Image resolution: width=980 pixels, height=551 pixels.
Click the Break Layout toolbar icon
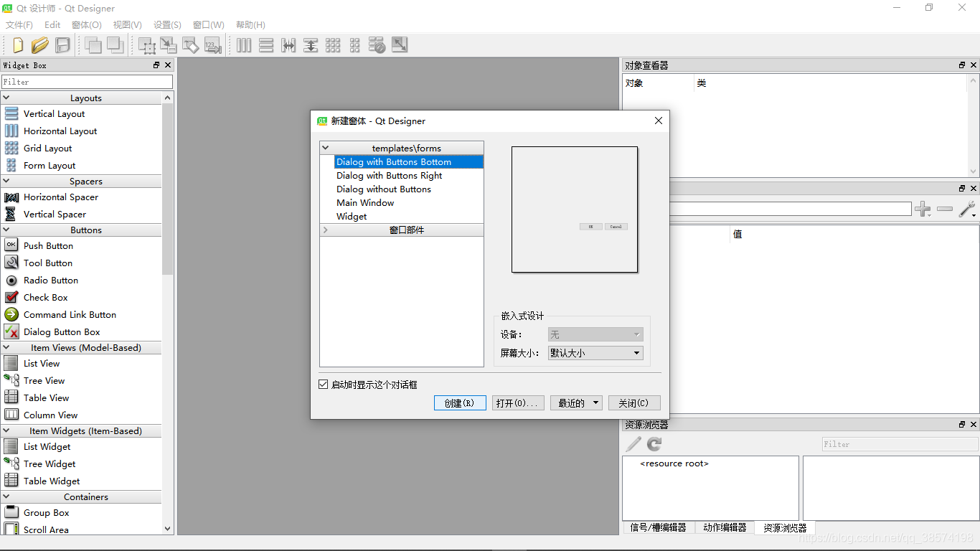click(x=377, y=45)
